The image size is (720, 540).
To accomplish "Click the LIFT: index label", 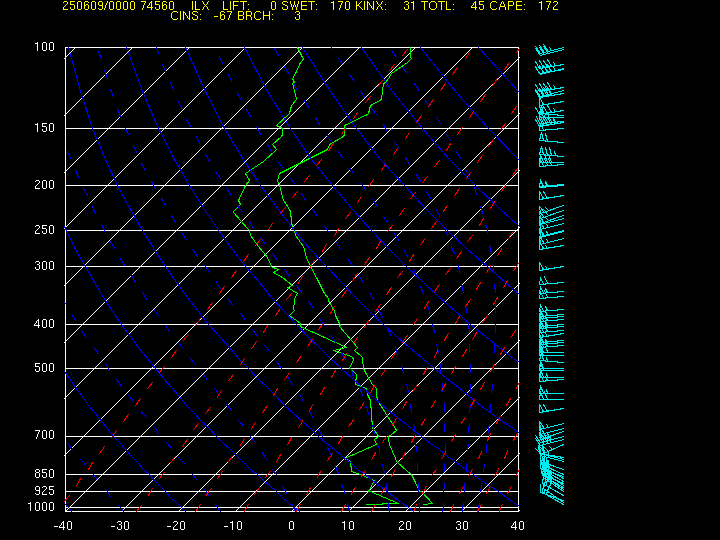I will coord(236,6).
